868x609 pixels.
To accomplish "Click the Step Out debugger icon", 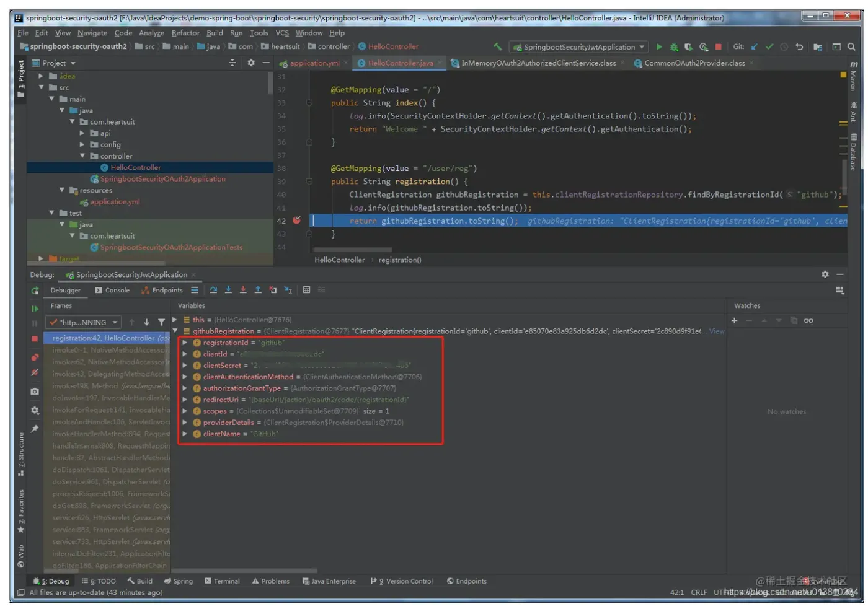I will (x=258, y=290).
